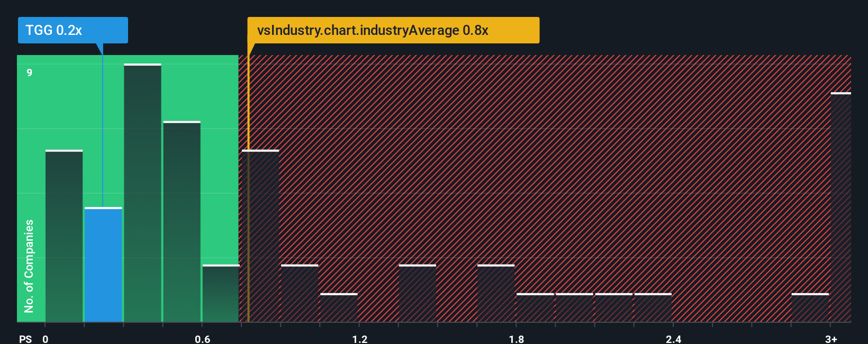Click the x-axis tick label 0.6
This screenshot has height=344, width=868.
pos(203,339)
